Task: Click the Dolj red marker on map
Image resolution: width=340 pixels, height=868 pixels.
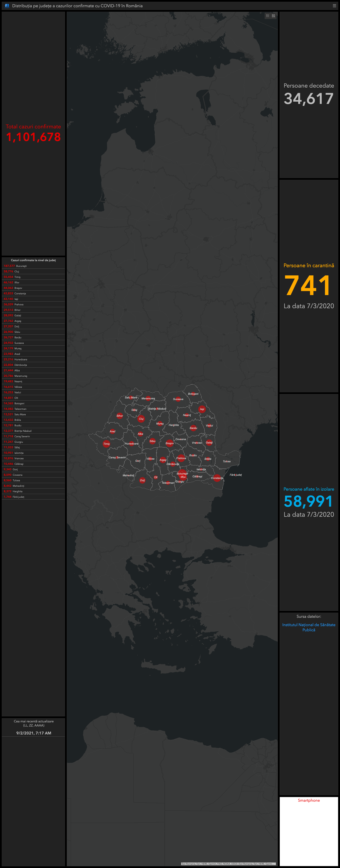Action: [142, 480]
